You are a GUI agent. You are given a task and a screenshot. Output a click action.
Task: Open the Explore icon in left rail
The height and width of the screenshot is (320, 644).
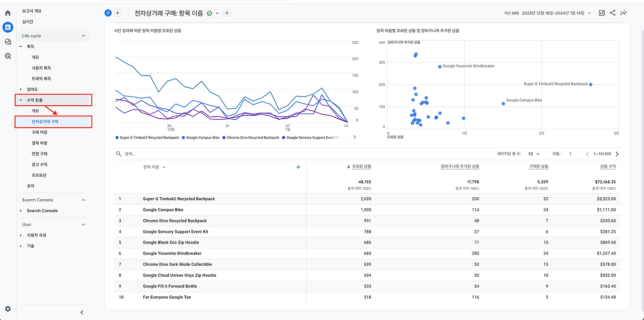point(8,42)
